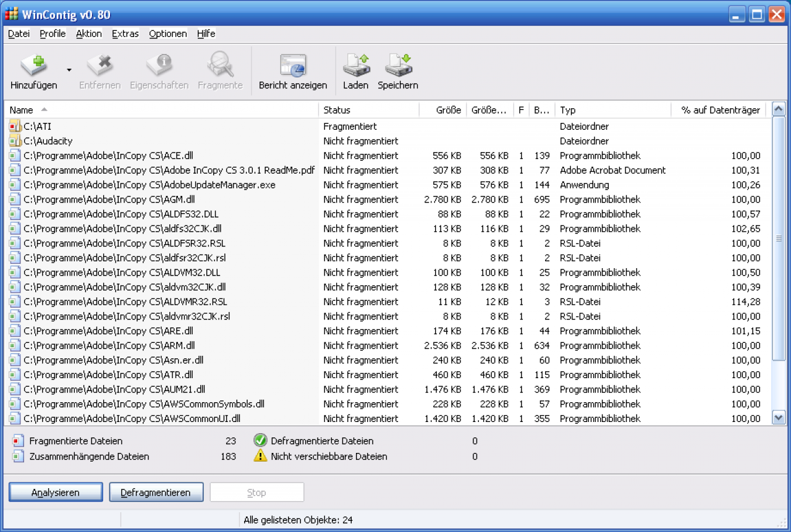791x532 pixels.
Task: Click the Fragmentierte Dateien legend icon
Action: 18,441
